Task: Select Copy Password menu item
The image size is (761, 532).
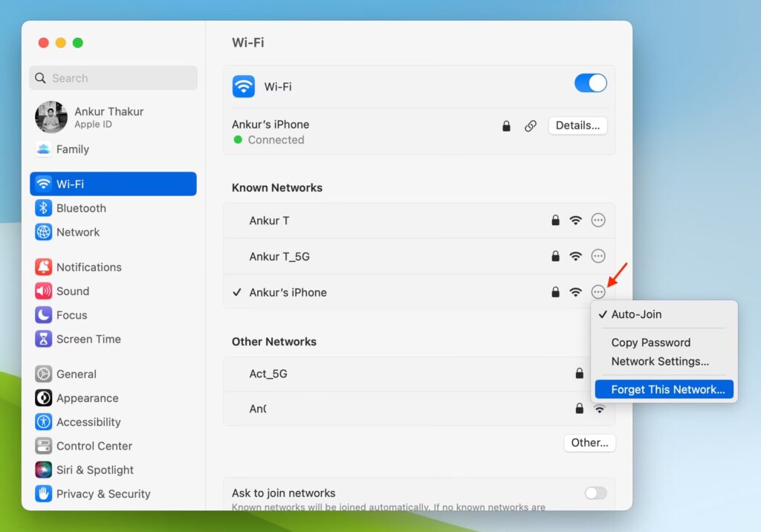Action: tap(650, 343)
